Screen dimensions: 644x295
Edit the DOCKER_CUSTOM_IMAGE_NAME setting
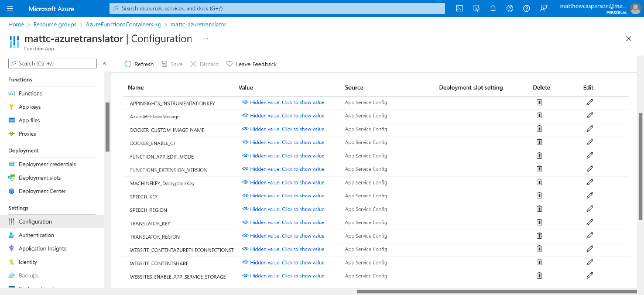point(590,129)
